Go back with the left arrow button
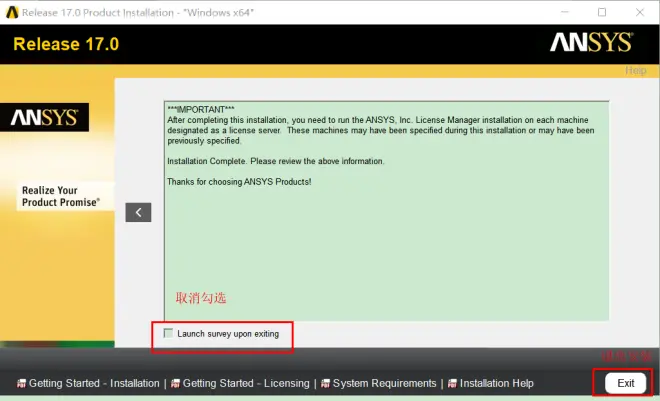The height and width of the screenshot is (401, 660). coord(138,212)
